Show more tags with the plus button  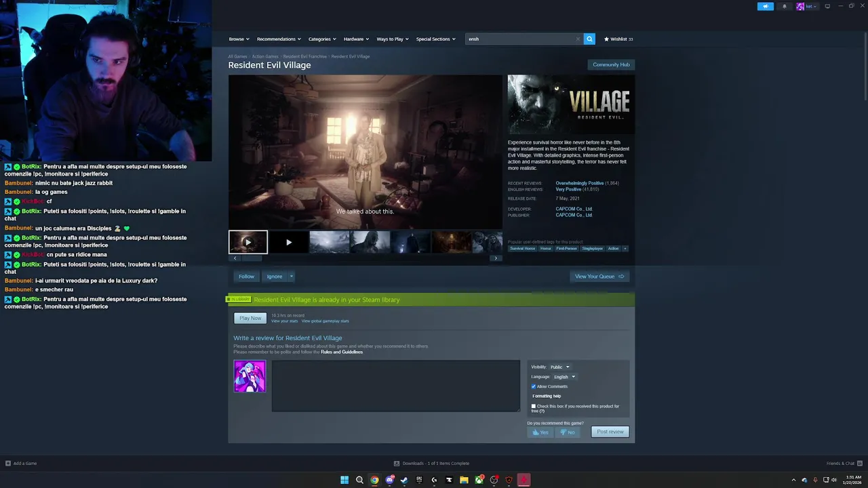tap(625, 249)
